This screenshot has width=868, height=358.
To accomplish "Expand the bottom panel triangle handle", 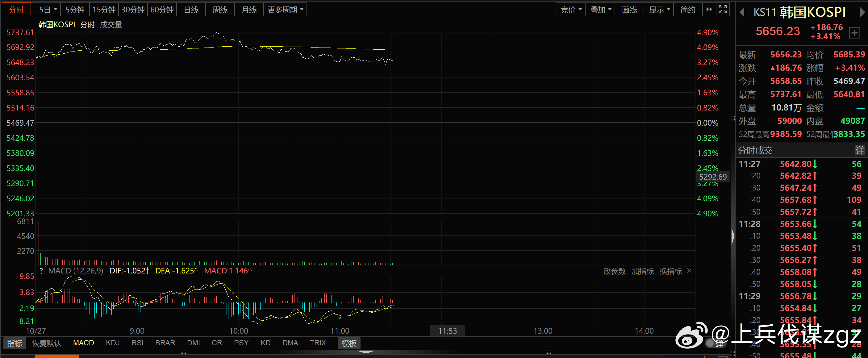I will point(365,352).
